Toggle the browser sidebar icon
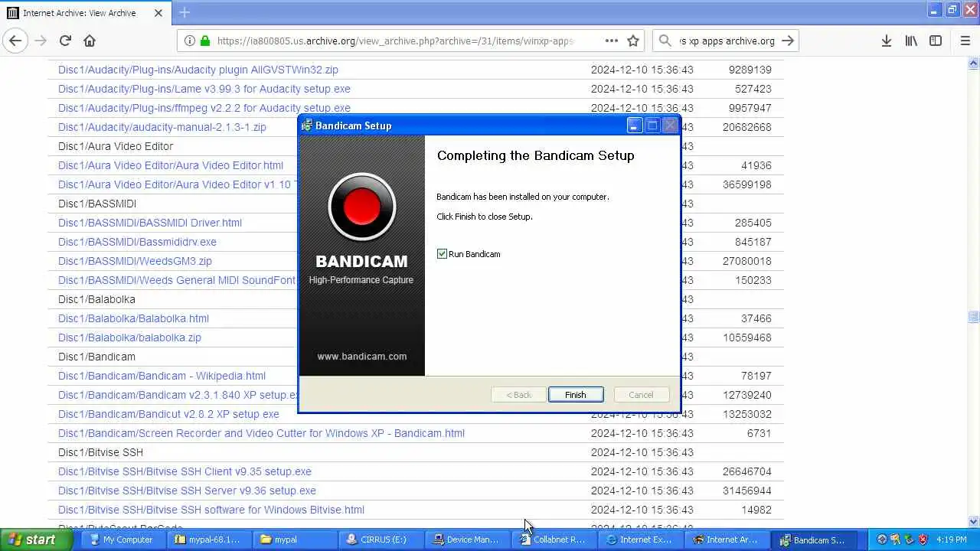 click(936, 41)
